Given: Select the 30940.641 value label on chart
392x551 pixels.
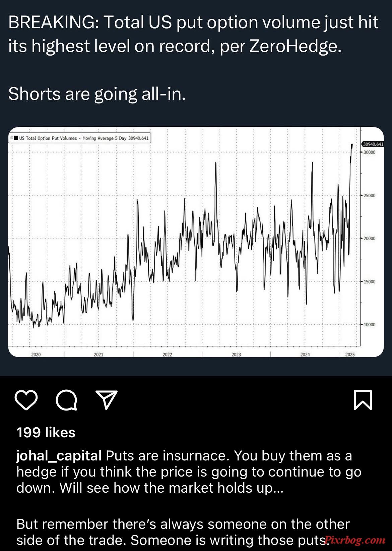Looking at the screenshot, I should click(x=373, y=144).
